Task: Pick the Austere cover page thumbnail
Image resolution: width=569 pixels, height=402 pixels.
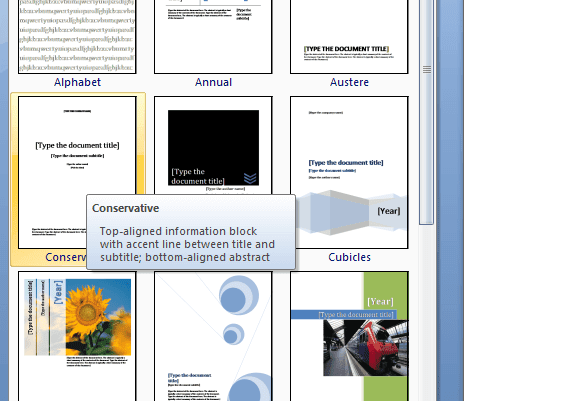Action: [x=349, y=36]
